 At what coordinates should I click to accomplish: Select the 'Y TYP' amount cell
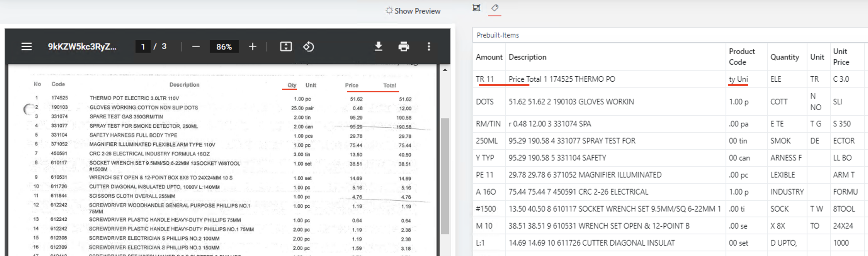pyautogui.click(x=488, y=158)
